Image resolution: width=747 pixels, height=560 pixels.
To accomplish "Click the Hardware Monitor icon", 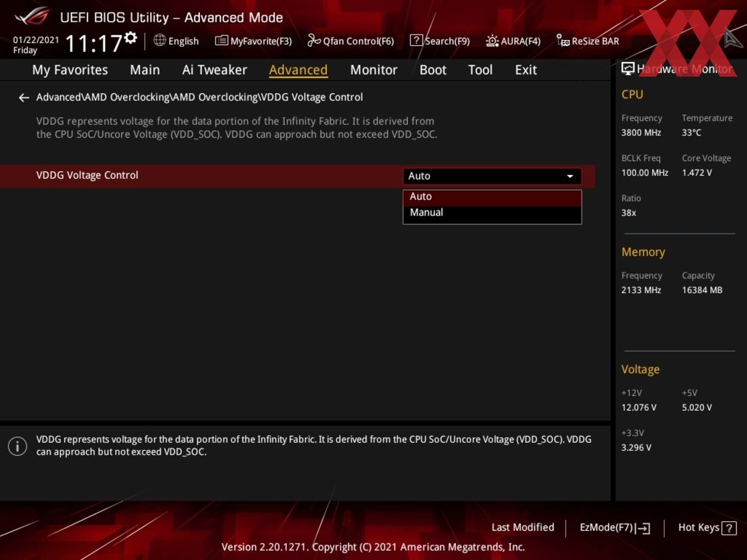I will tap(628, 69).
